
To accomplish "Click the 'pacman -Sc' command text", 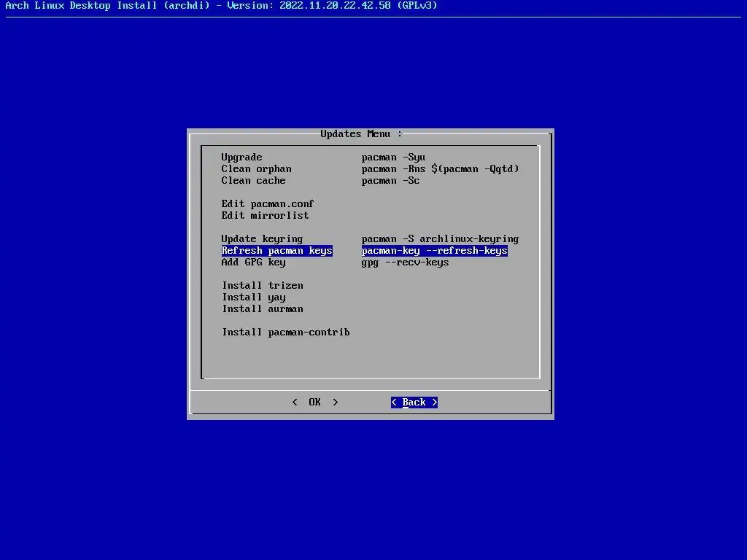I will coord(391,181).
